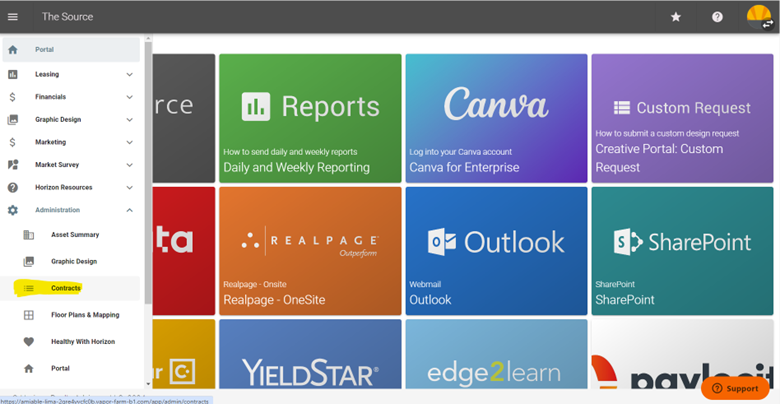
Task: Open the YieldStar tile
Action: [x=310, y=354]
